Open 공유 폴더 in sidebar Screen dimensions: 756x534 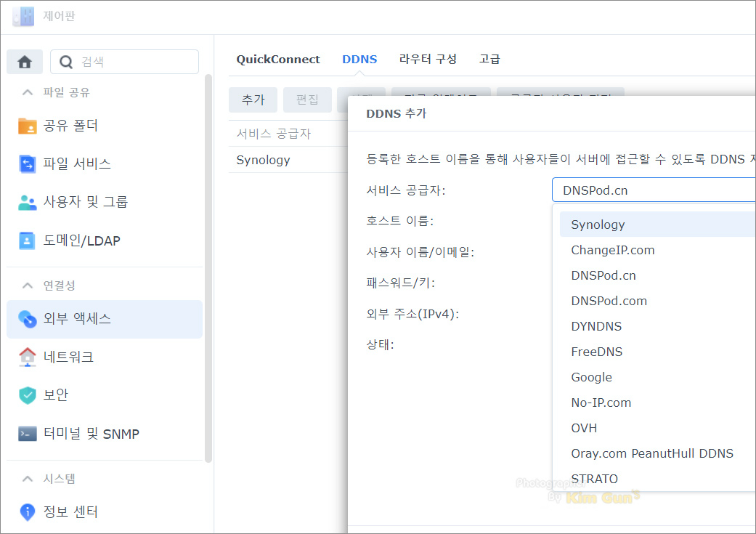104,126
